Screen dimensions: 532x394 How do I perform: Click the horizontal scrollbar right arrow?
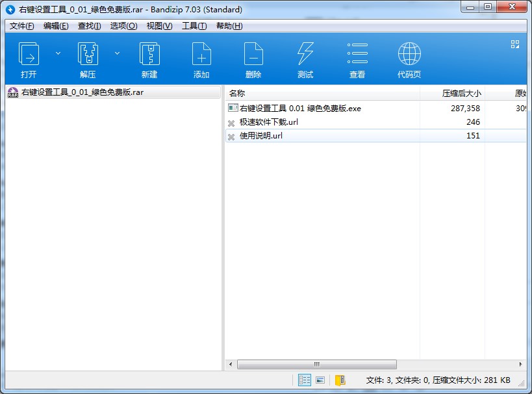pos(521,365)
